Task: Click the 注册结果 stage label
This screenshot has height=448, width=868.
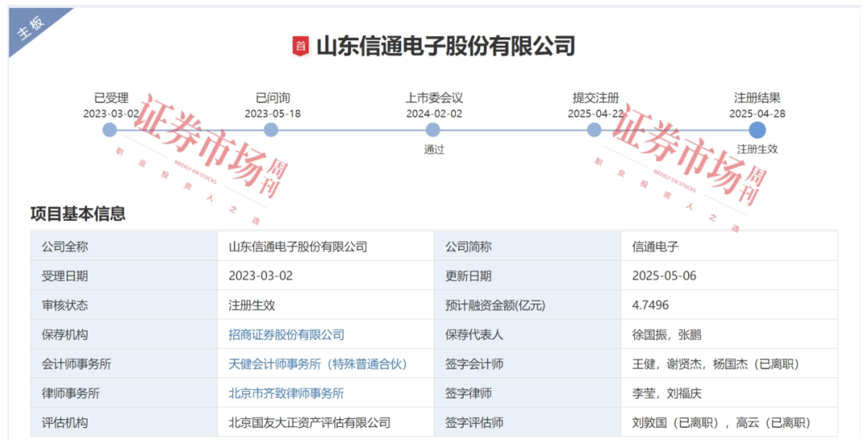Action: point(757,98)
